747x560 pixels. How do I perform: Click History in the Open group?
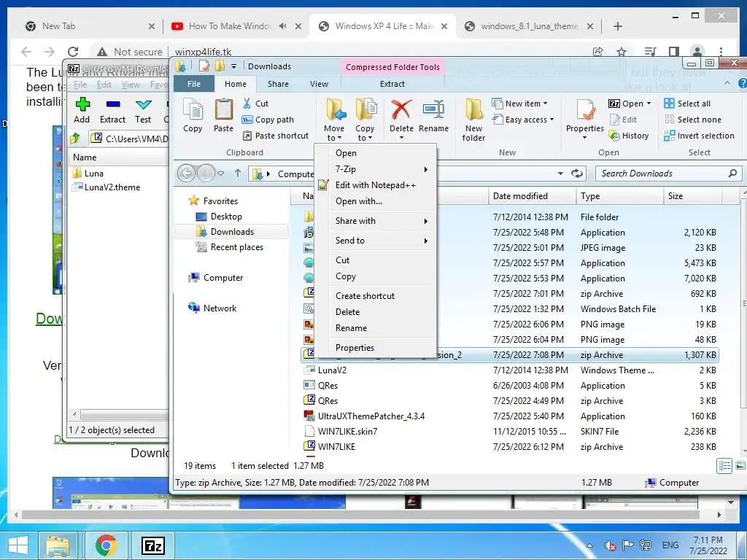click(x=629, y=136)
